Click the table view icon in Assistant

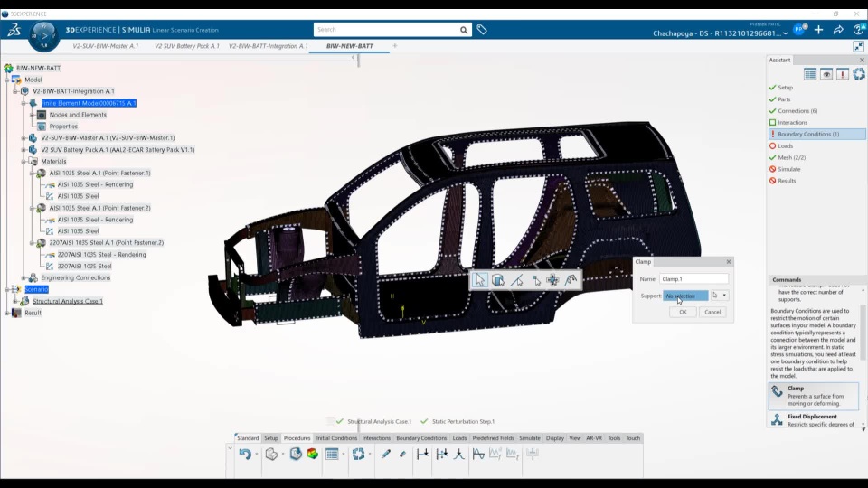810,74
